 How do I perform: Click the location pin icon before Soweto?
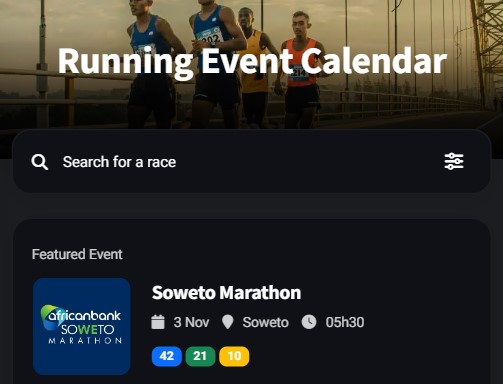(x=228, y=322)
